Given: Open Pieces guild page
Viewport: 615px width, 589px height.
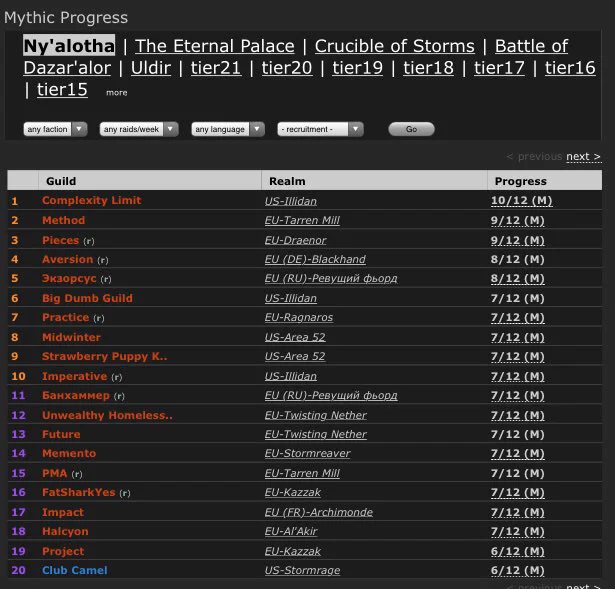Looking at the screenshot, I should coord(60,240).
